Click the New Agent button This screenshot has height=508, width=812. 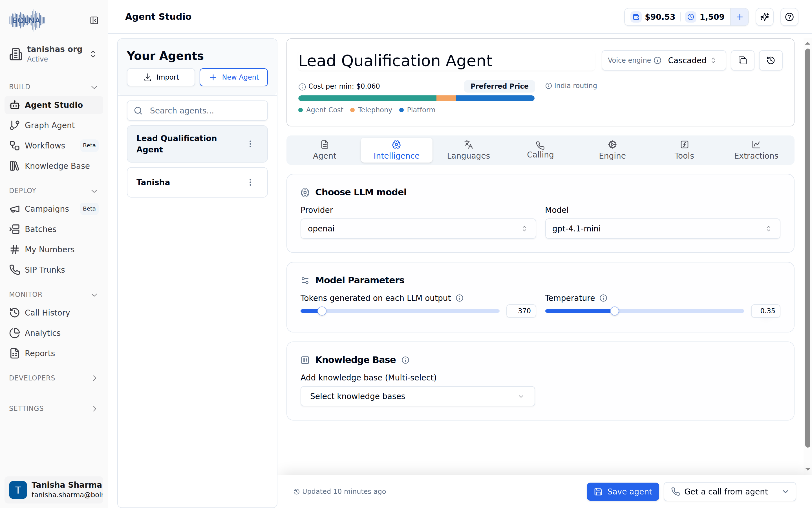233,77
